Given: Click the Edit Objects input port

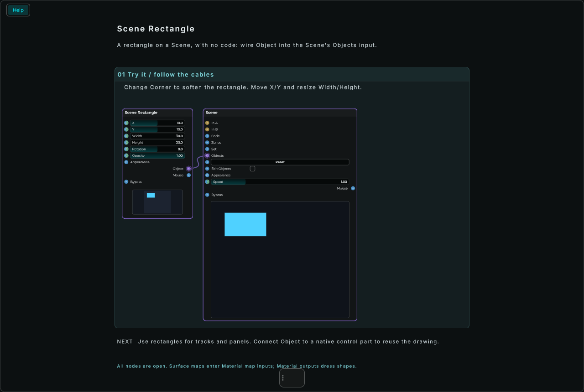Looking at the screenshot, I should point(207,169).
